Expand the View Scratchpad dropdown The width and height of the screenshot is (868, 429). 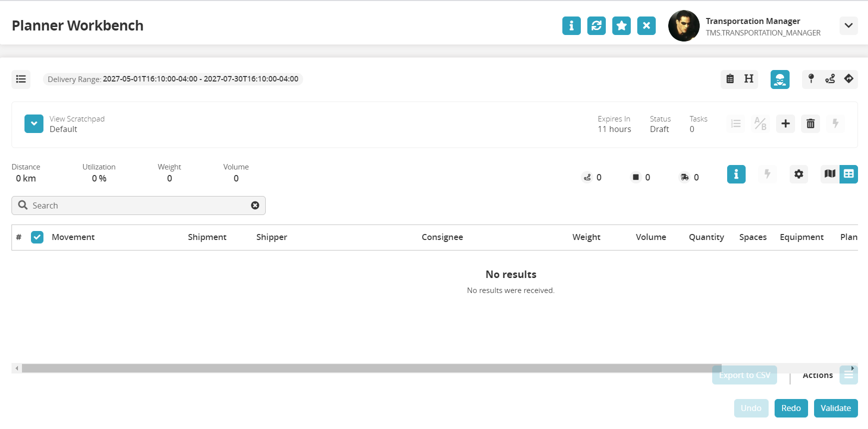coord(34,123)
